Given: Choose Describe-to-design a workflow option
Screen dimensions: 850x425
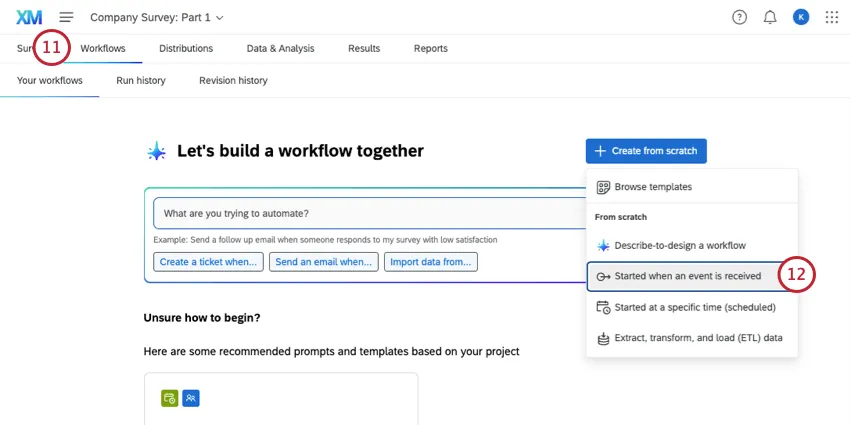Looking at the screenshot, I should pyautogui.click(x=679, y=245).
